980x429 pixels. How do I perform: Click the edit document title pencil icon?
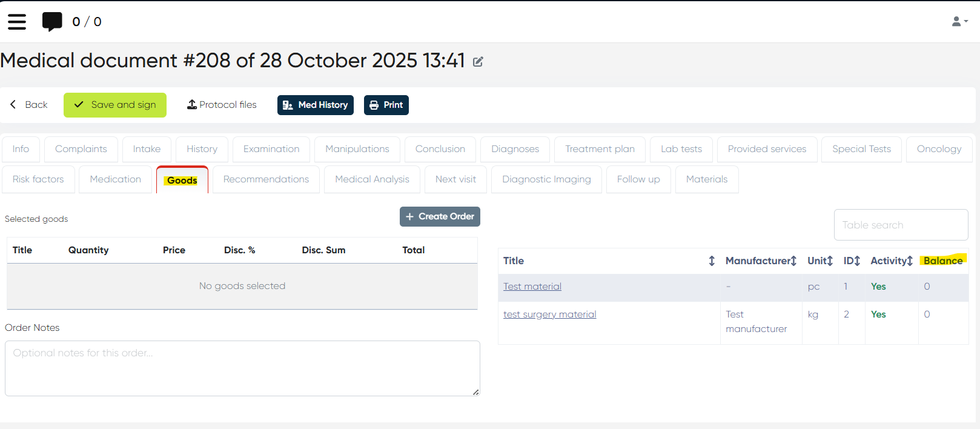click(x=478, y=62)
